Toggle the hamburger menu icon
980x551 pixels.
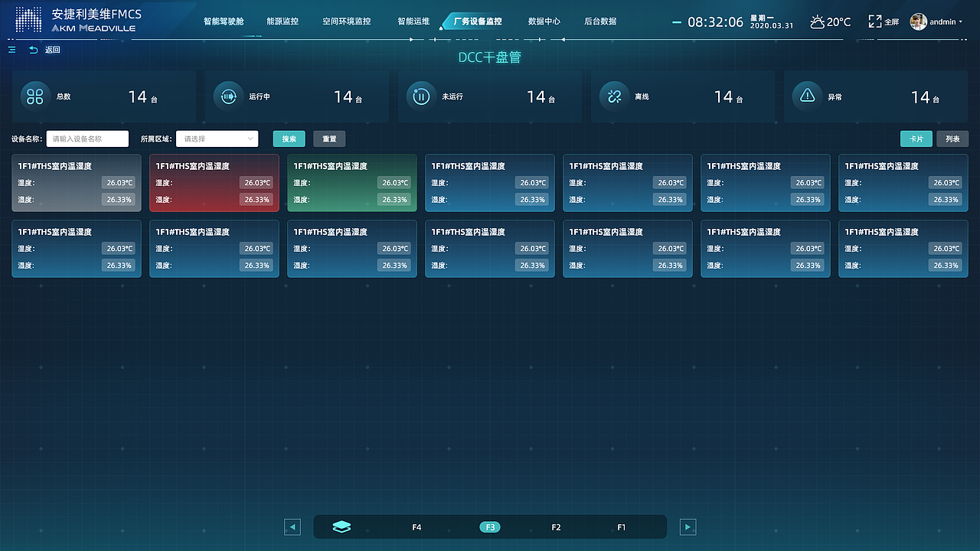pyautogui.click(x=12, y=50)
